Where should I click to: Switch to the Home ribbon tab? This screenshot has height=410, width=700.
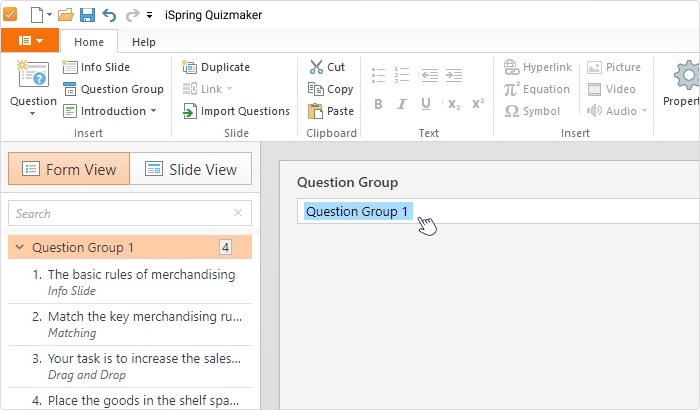point(89,42)
